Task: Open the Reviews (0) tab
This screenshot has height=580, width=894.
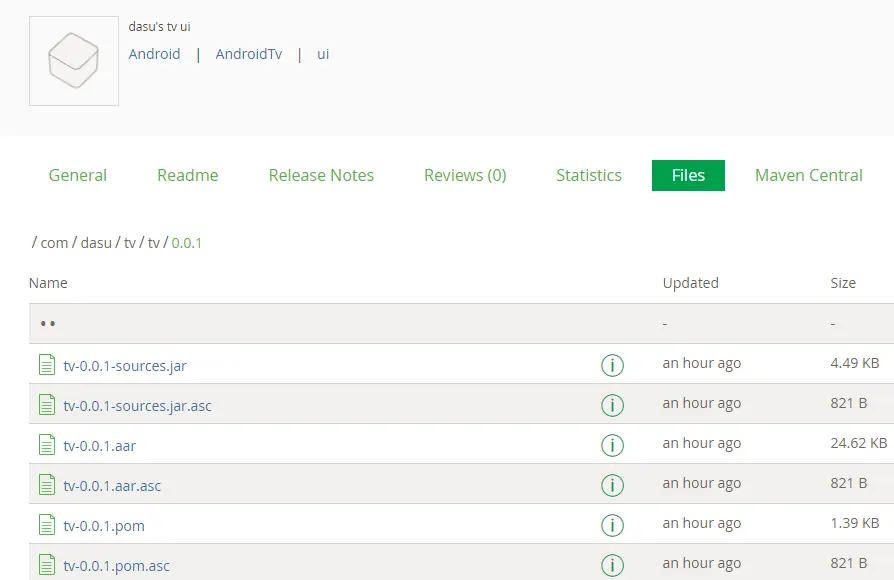Action: (465, 175)
